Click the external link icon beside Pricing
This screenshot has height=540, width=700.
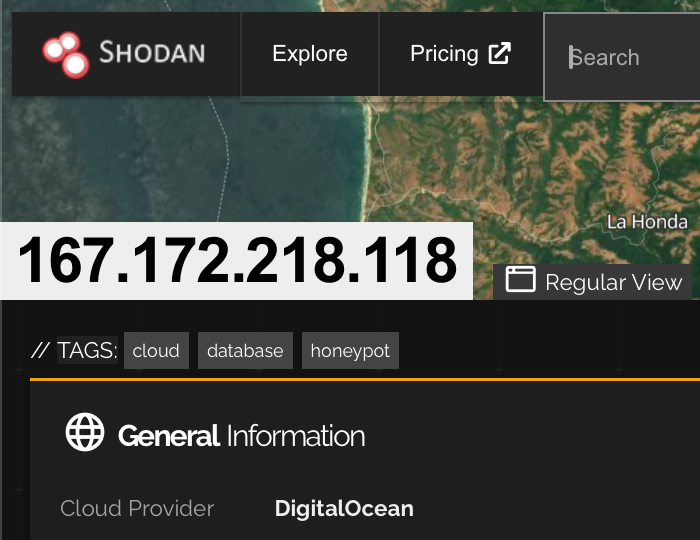tap(499, 54)
